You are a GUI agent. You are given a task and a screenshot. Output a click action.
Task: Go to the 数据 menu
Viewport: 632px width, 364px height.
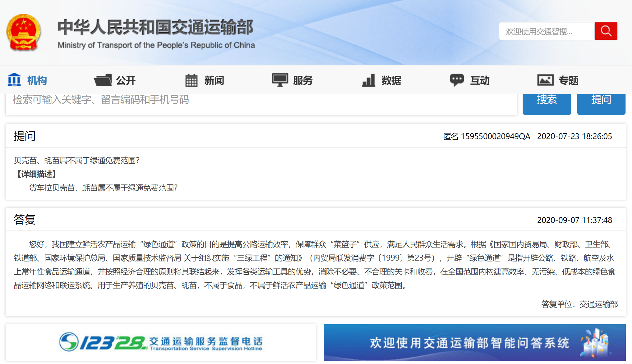point(391,80)
